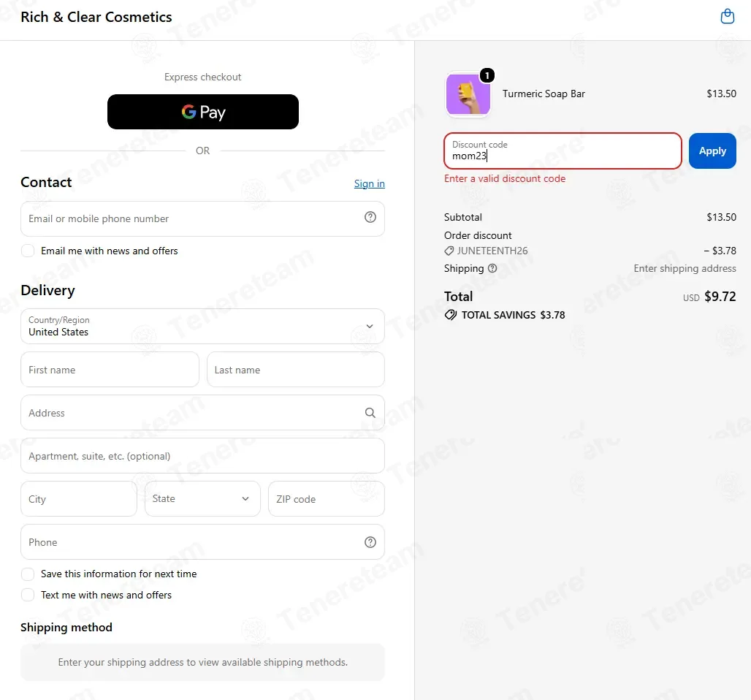751x700 pixels.
Task: Click the address search magnifier icon
Action: coord(370,413)
